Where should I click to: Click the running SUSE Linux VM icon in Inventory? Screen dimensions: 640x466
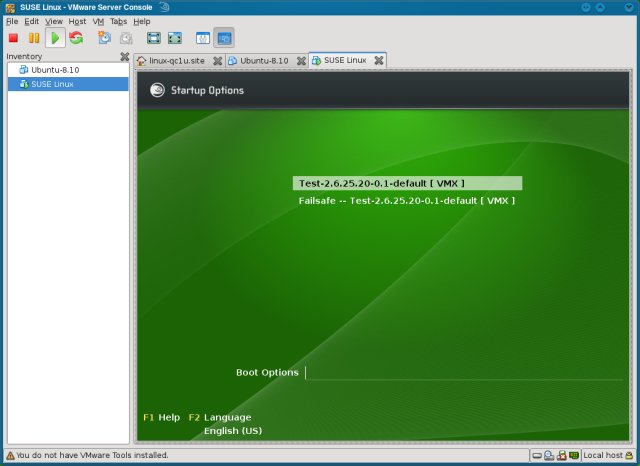(x=24, y=84)
